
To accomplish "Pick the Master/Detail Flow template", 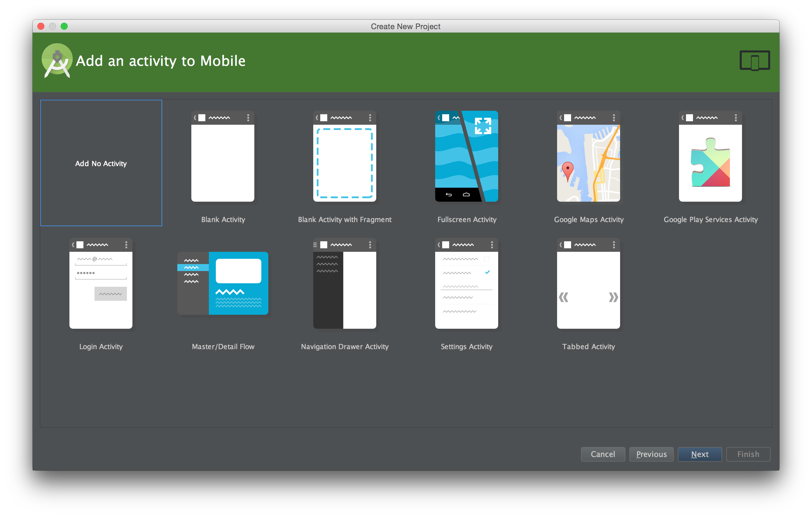I will point(223,283).
